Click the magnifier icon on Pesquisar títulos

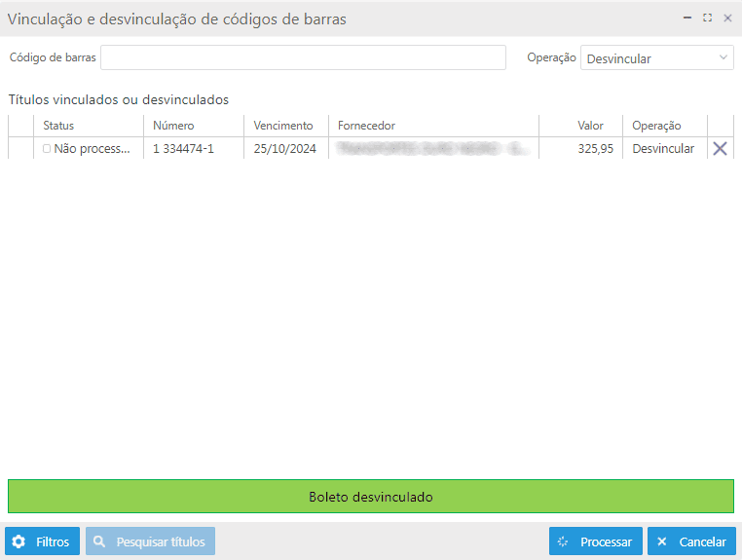99,541
